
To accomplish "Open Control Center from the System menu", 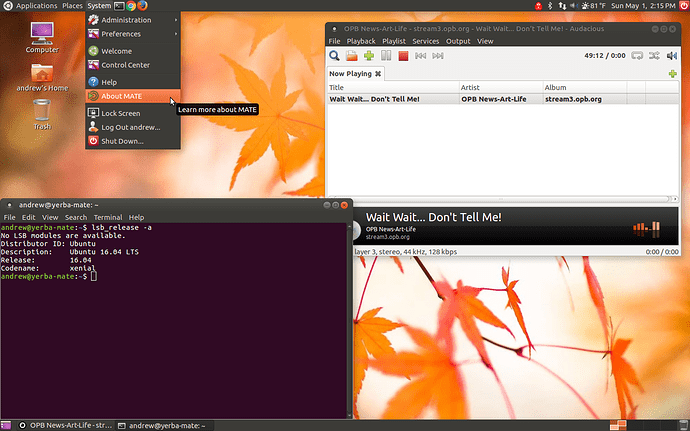I will [x=133, y=65].
